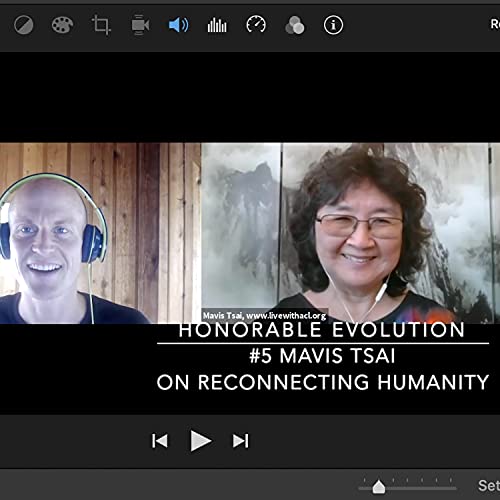Show clip information panel
Viewport: 500px width, 500px height.
point(333,25)
